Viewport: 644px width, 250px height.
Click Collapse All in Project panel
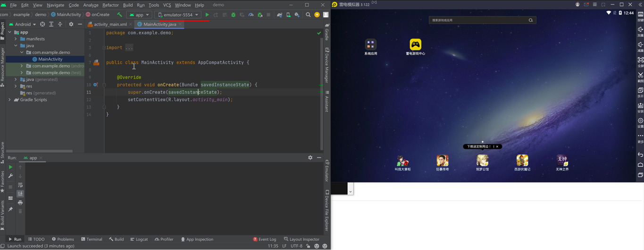(x=60, y=24)
